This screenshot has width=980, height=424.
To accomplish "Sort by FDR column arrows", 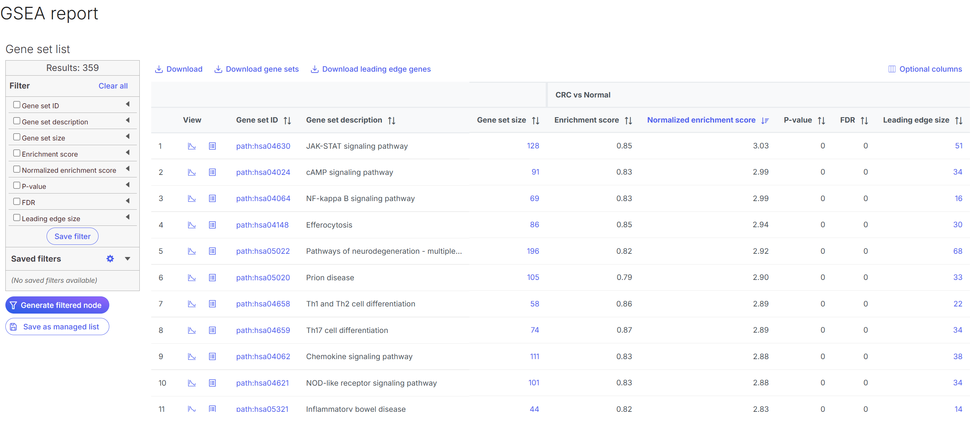I will click(864, 121).
